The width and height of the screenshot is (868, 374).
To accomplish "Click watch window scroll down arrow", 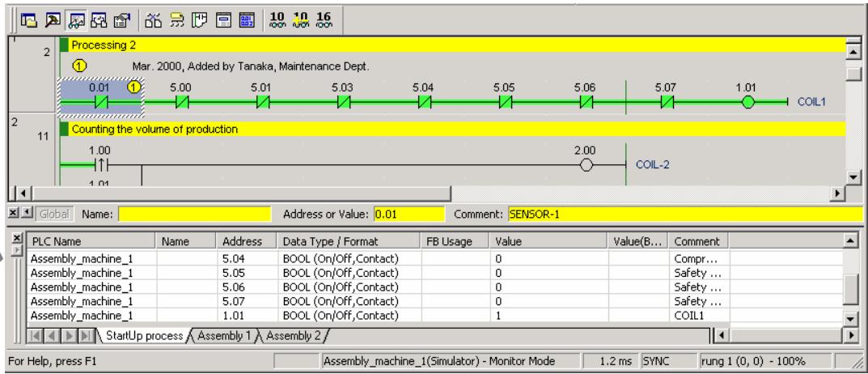I will click(x=850, y=318).
